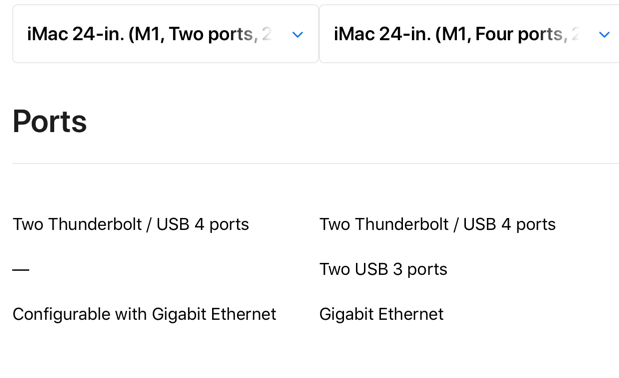Click Two ports text inside first selector

(211, 34)
